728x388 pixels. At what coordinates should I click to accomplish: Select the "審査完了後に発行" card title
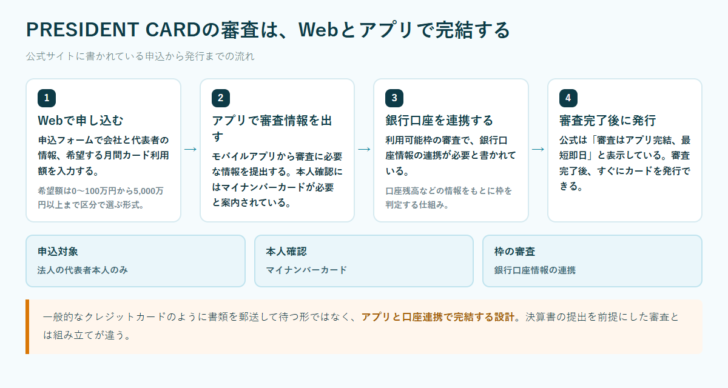tap(607, 121)
